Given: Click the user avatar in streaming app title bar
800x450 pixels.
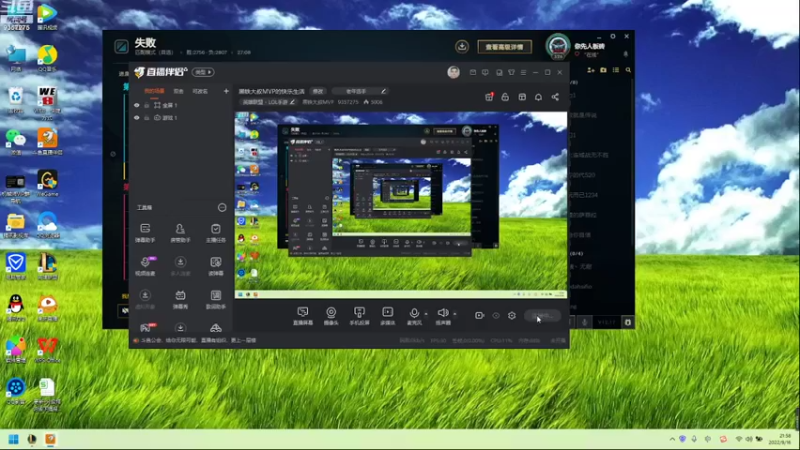Looking at the screenshot, I should (454, 72).
